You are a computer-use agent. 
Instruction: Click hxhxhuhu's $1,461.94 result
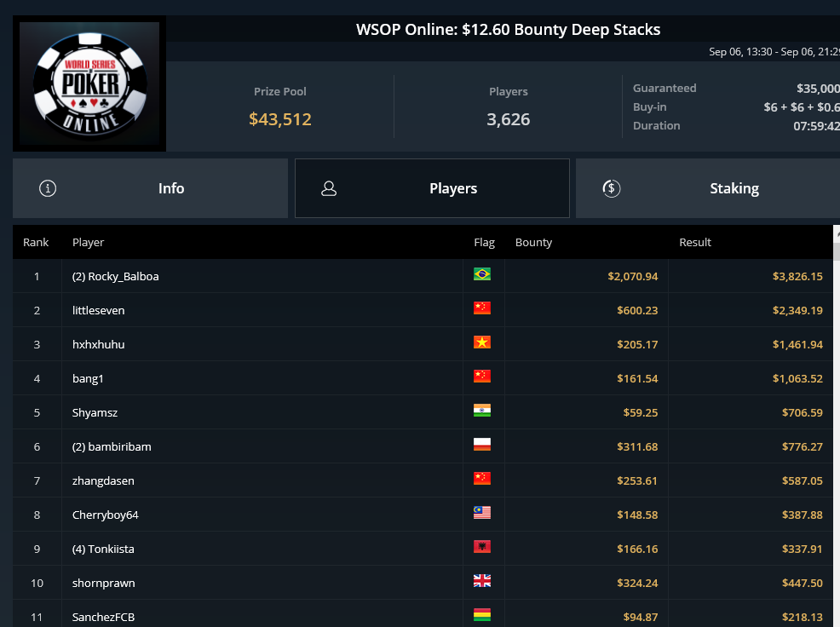coord(797,344)
